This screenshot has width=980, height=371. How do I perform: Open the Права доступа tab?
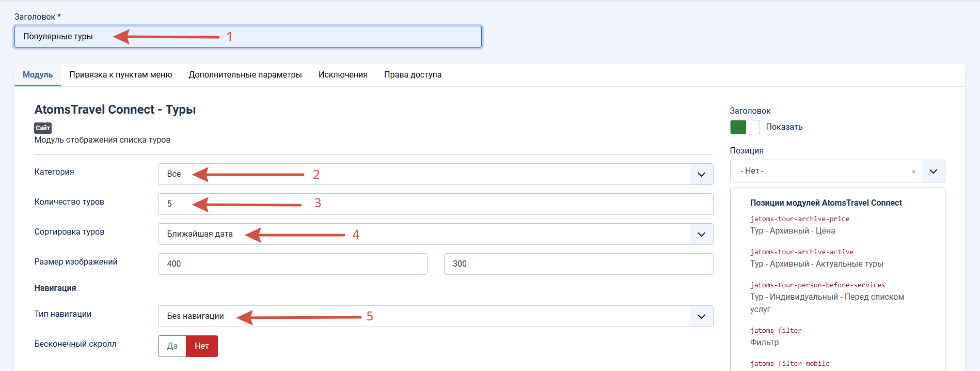coord(413,75)
